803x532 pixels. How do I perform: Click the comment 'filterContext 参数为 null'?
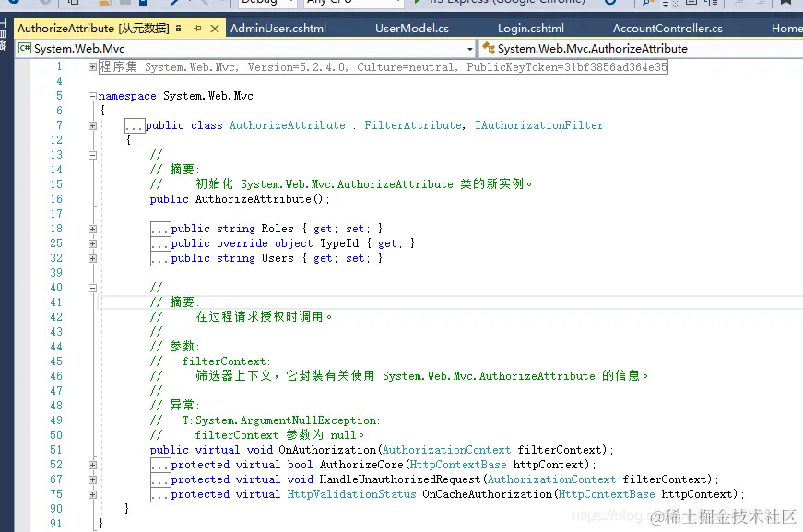point(279,435)
